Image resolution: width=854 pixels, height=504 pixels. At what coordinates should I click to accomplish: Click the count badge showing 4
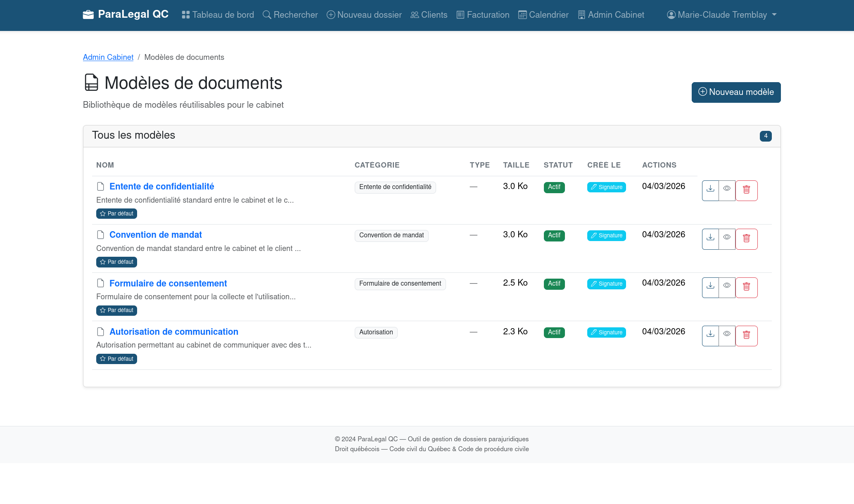pos(765,136)
